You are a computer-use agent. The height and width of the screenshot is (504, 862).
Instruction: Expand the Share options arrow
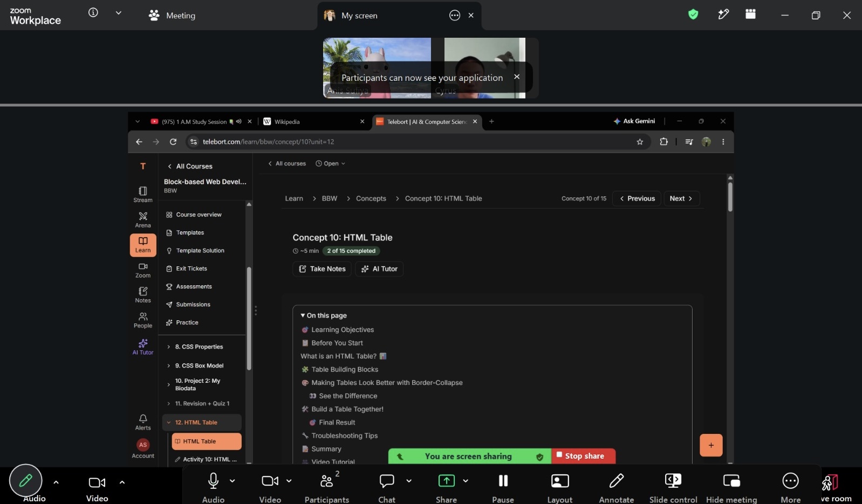(x=466, y=481)
